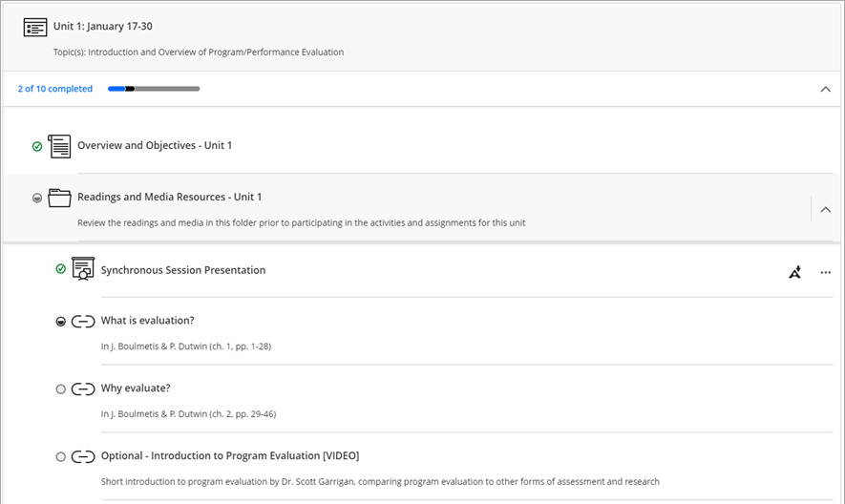Click the module completion progress bar
This screenshot has height=504, width=845.
click(154, 89)
